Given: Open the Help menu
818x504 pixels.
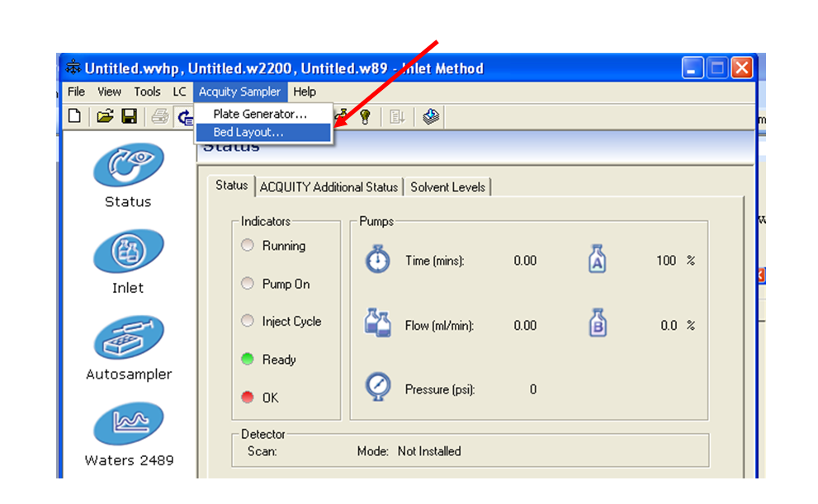Looking at the screenshot, I should click(x=305, y=92).
